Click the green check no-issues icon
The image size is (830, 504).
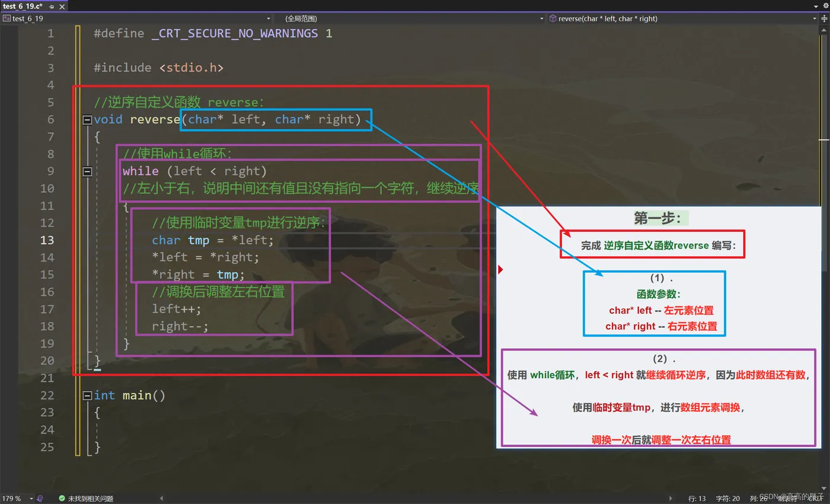click(x=62, y=499)
